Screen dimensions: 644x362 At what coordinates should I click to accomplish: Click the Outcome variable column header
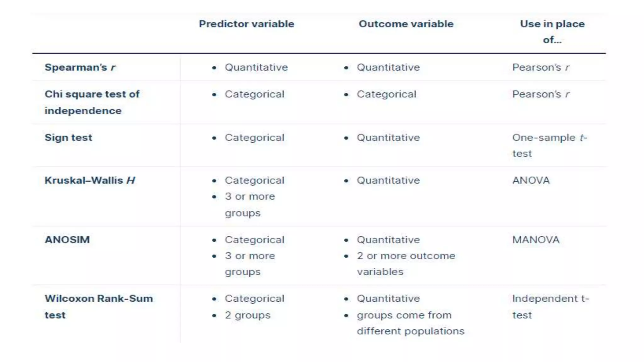[x=406, y=24]
